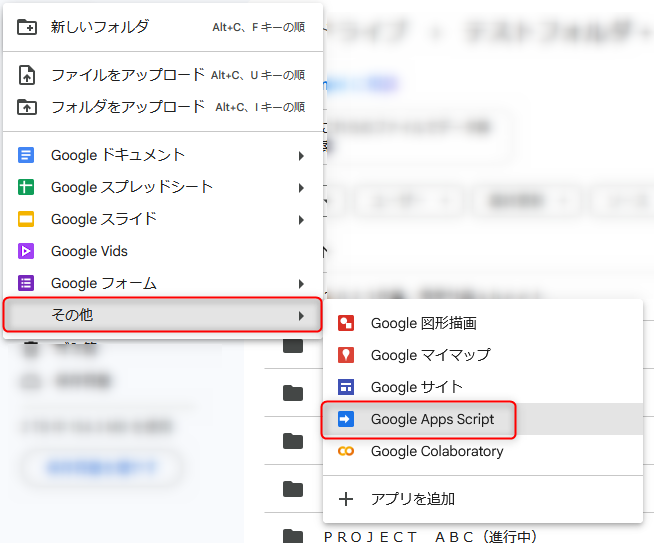Click the file upload icon

[27, 75]
